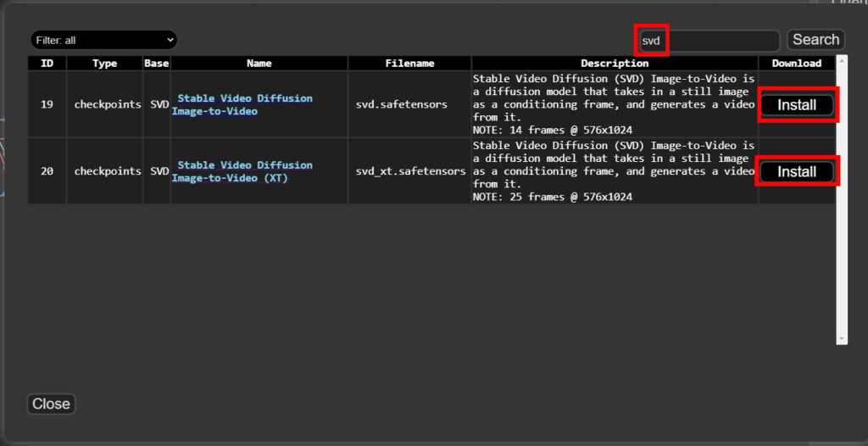Close the model manager dialog

51,404
